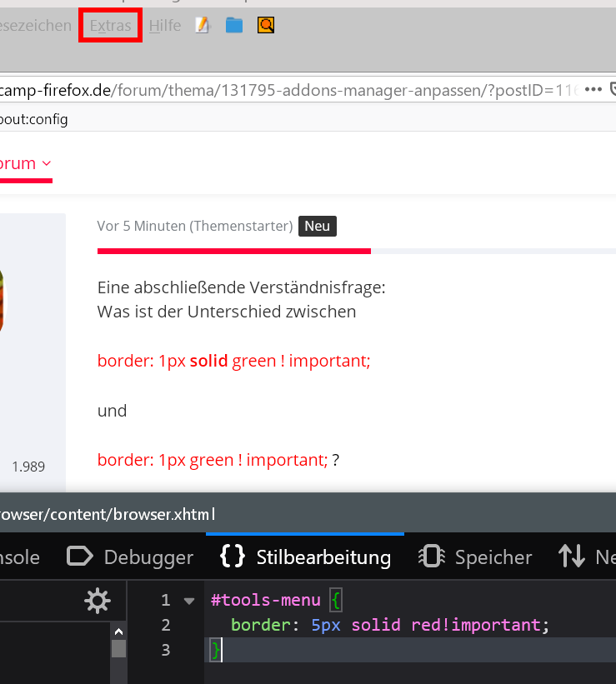Open style editor options gear icon
The image size is (616, 684).
(98, 601)
